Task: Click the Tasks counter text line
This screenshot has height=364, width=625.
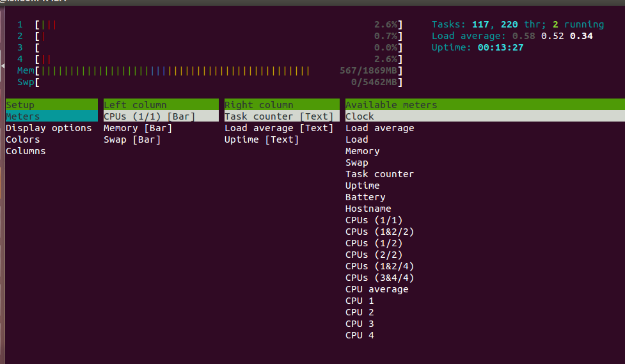Action: 518,25
